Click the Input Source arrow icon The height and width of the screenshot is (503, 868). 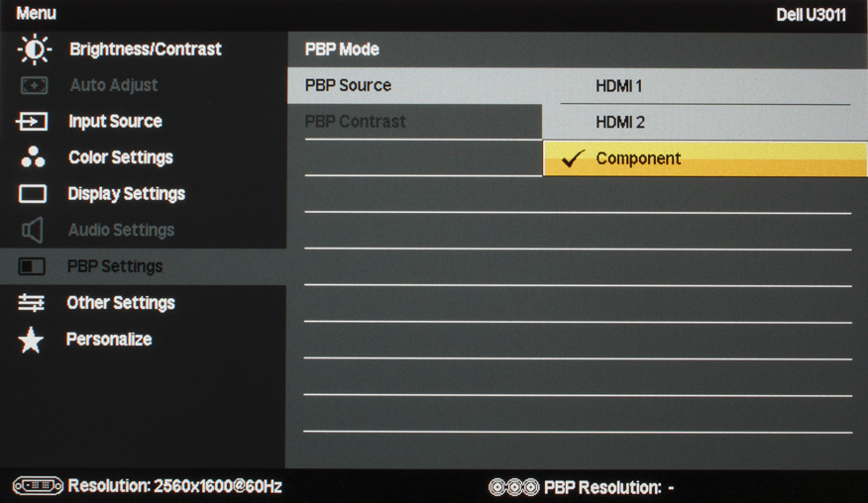[32, 121]
